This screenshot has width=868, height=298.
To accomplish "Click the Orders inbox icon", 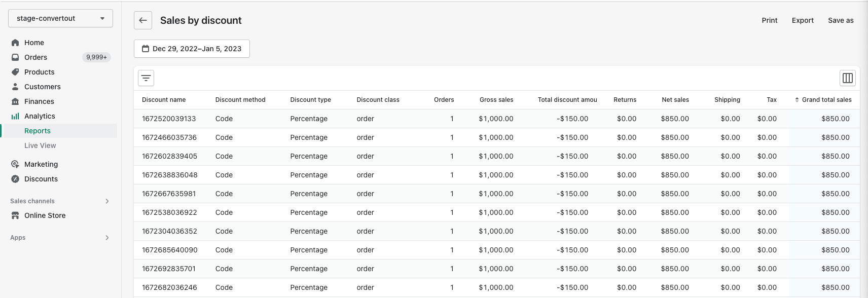I will pyautogui.click(x=15, y=57).
